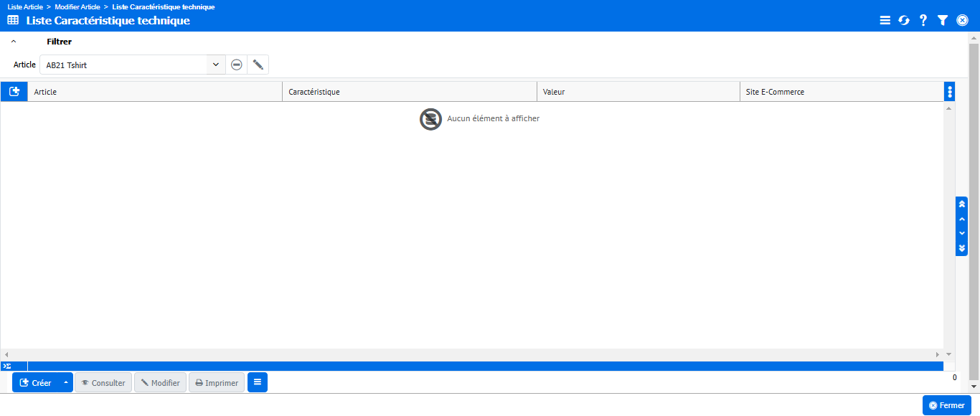Click the sigma summation icon in footer

click(7, 366)
